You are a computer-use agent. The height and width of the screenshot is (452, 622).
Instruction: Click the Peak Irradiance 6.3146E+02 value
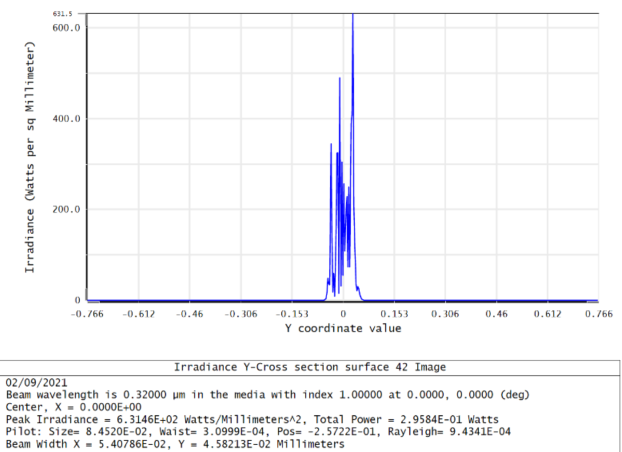[x=148, y=419]
